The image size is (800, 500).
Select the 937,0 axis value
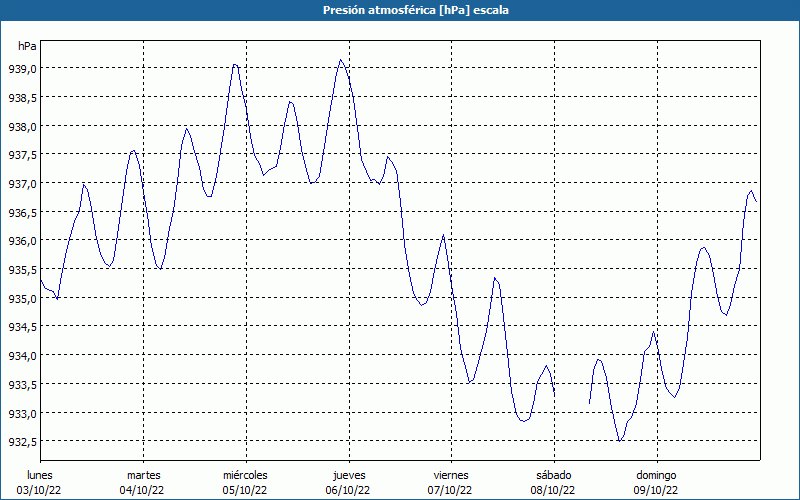22,183
